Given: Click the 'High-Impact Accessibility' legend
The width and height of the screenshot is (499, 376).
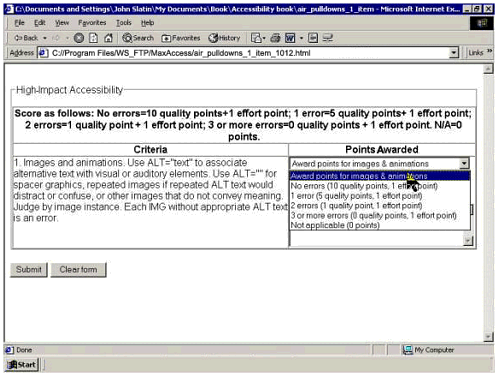Looking at the screenshot, I should 69,90.
